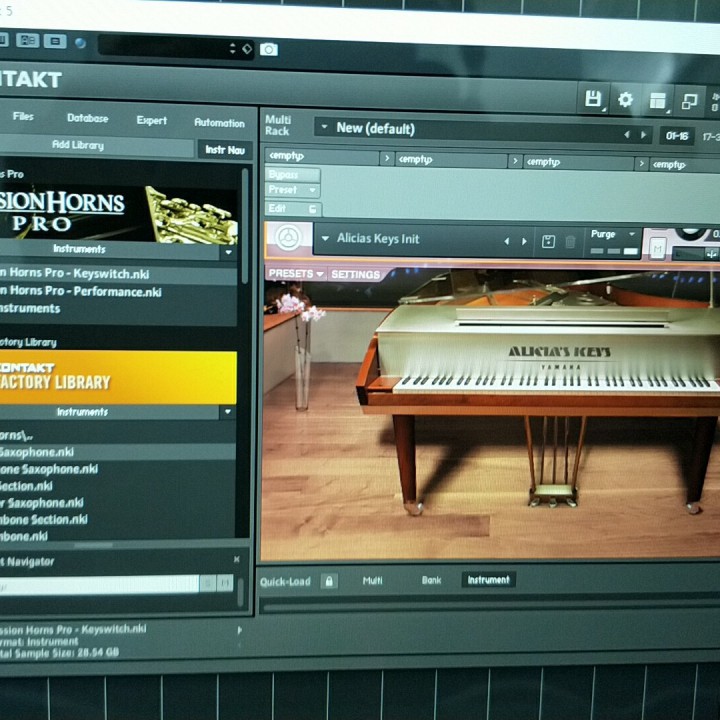Screen dimensions: 720x720
Task: Click the workspace panel layout icon
Action: pos(657,100)
